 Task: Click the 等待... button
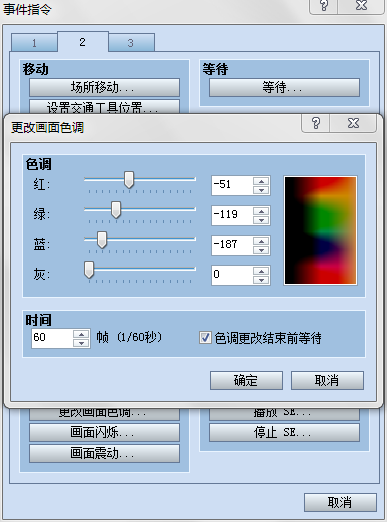click(284, 87)
